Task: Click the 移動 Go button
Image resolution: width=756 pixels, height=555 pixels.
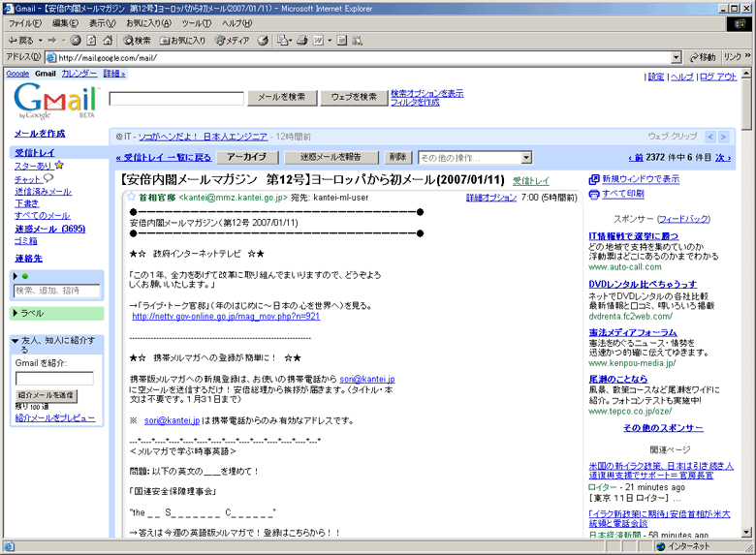Action: [x=703, y=57]
